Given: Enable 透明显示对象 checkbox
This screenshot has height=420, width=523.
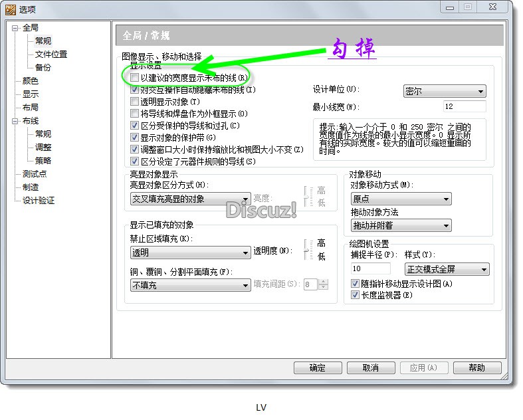Looking at the screenshot, I should [134, 102].
